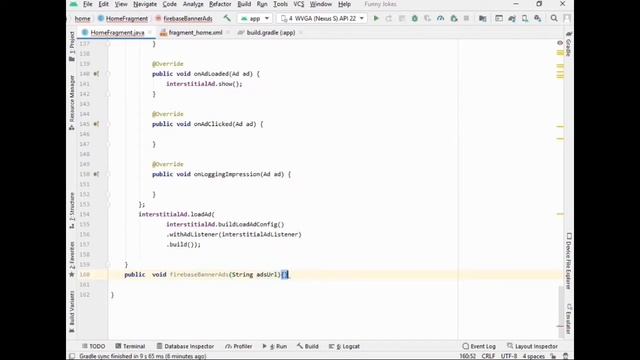Start debugging with the Debug bug icon

click(415, 18)
